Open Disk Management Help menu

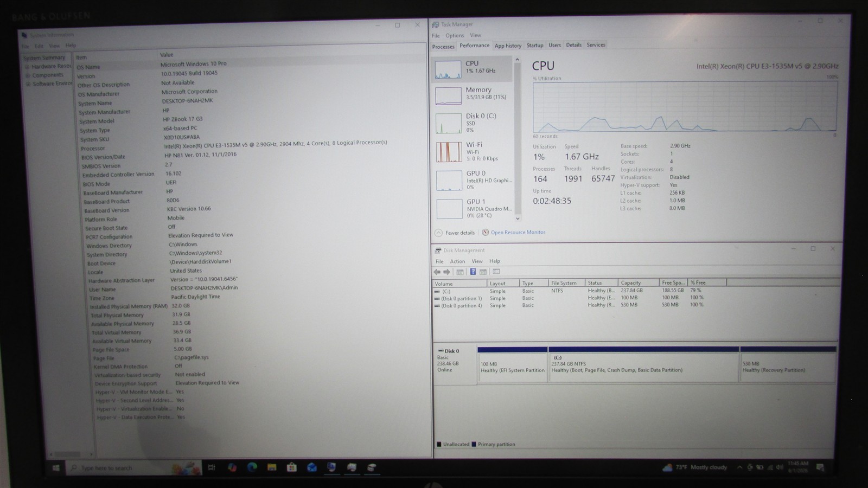pos(495,261)
